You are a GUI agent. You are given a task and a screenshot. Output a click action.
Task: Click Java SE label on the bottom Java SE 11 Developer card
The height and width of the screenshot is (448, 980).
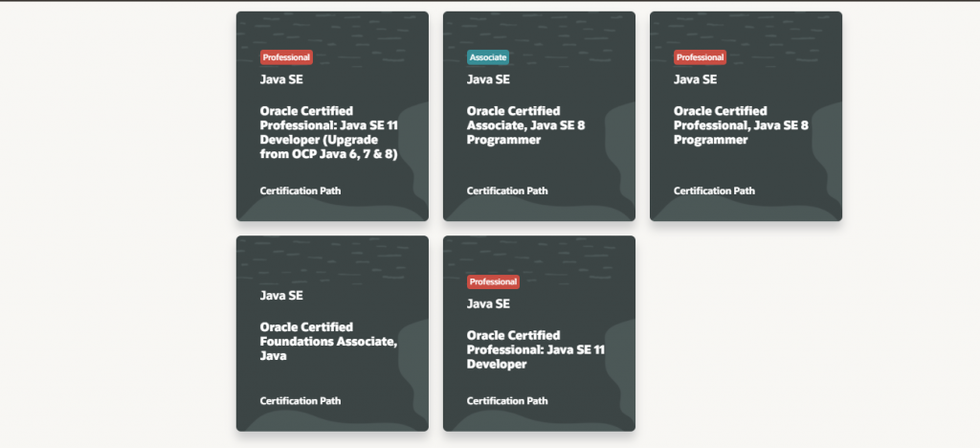pos(488,304)
